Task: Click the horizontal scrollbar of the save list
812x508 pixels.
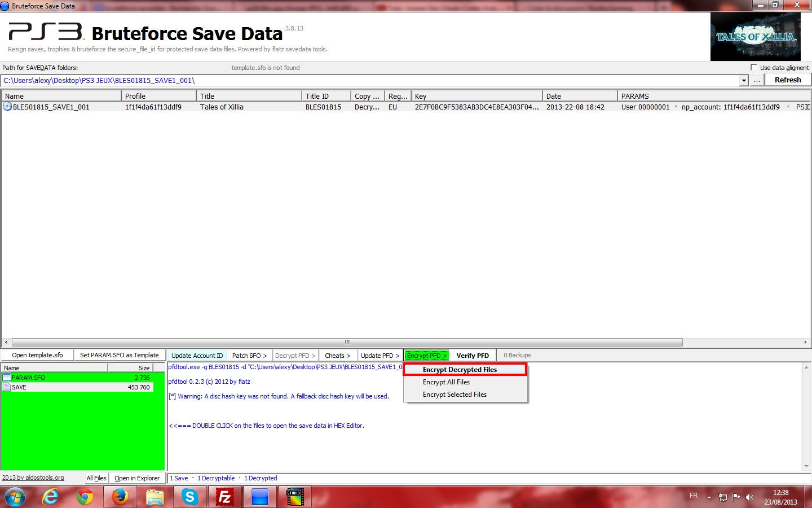Action: [347, 342]
